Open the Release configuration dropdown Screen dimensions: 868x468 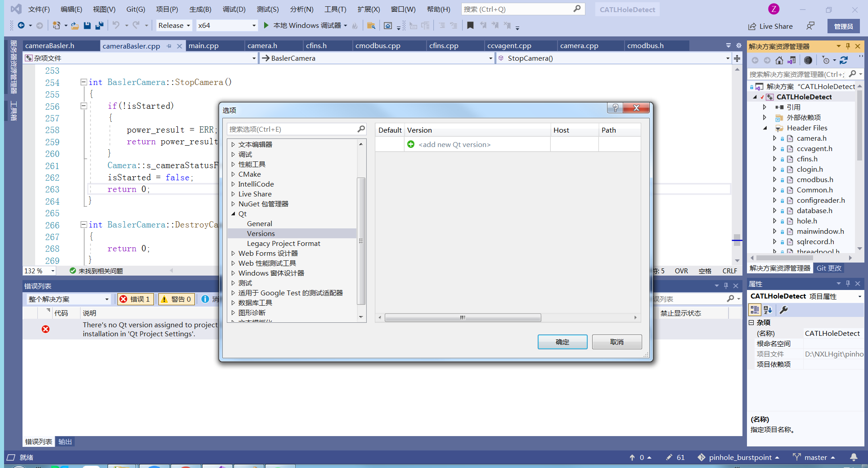(173, 25)
